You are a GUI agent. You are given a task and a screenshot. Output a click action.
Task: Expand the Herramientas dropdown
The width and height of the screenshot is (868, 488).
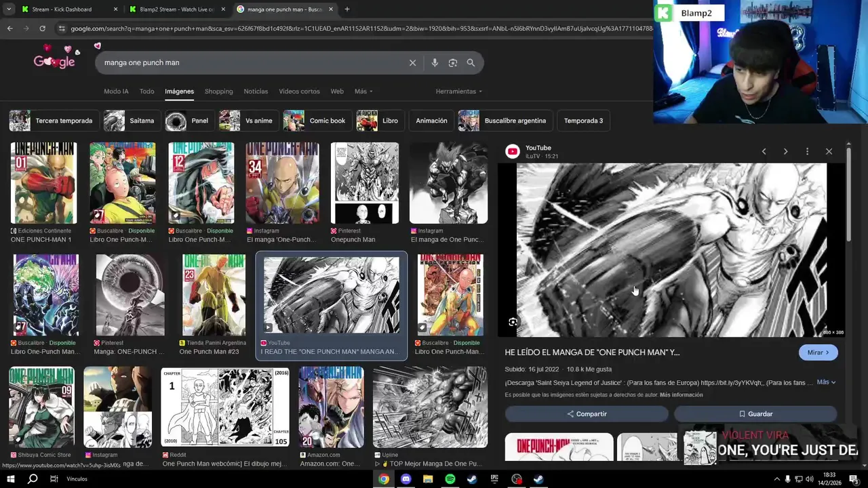coord(459,91)
